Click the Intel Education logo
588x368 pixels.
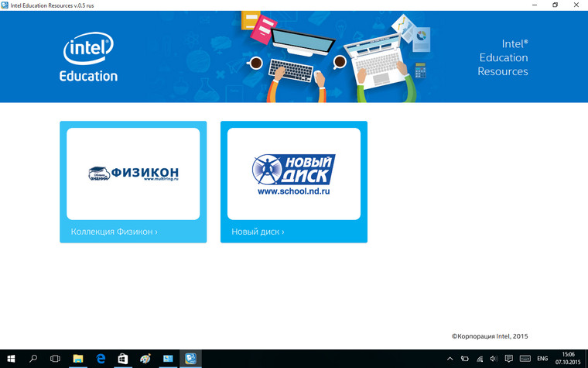88,57
